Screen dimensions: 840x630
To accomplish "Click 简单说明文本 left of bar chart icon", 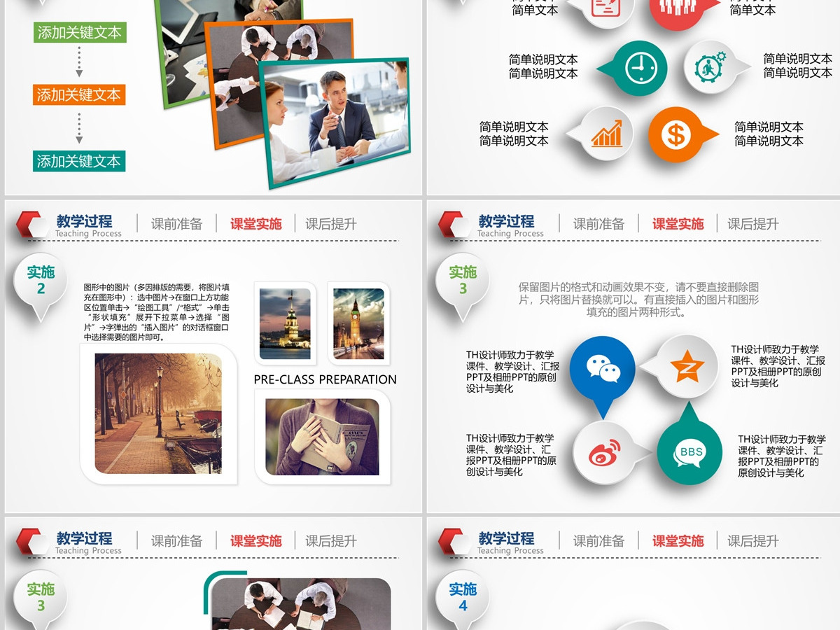I will (x=514, y=134).
